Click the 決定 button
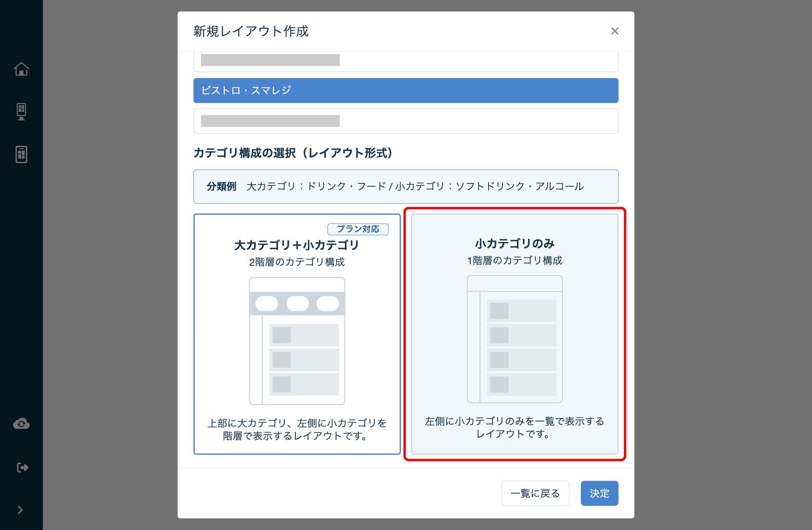The height and width of the screenshot is (530, 812). pyautogui.click(x=599, y=493)
